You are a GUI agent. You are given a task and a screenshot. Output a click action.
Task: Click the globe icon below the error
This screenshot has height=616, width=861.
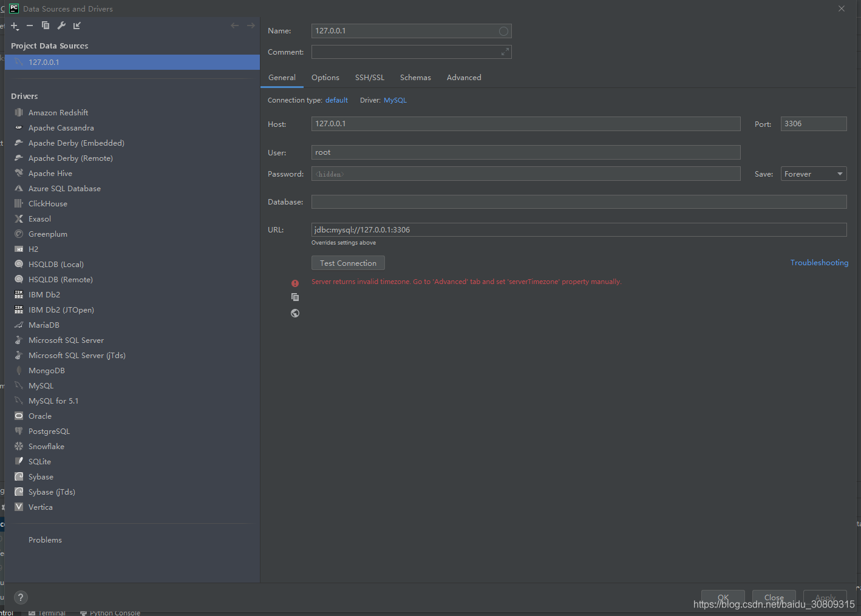pos(295,313)
